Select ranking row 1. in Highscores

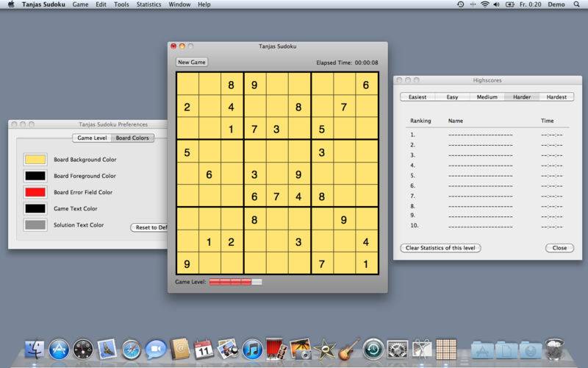487,135
